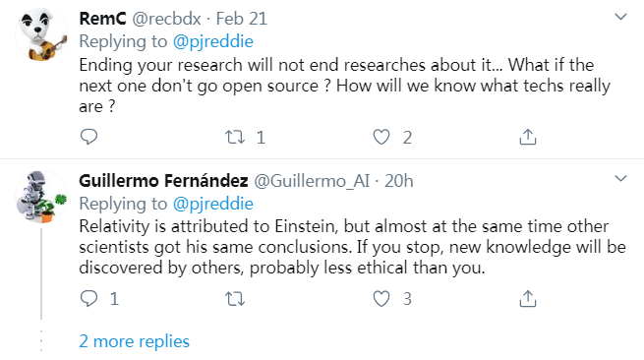Image resolution: width=644 pixels, height=360 pixels.
Task: Retweet Guillermo Fernández's tweet
Action: pos(235,299)
